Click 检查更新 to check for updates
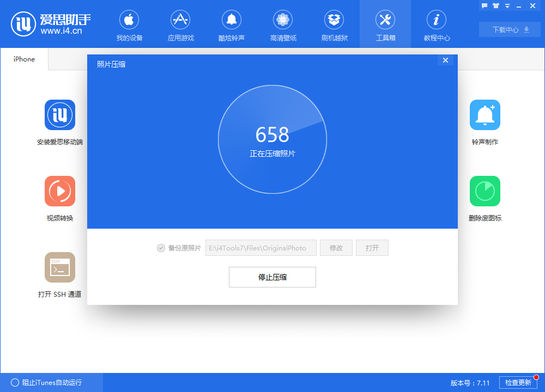Screen dimensions: 545x392 519,383
